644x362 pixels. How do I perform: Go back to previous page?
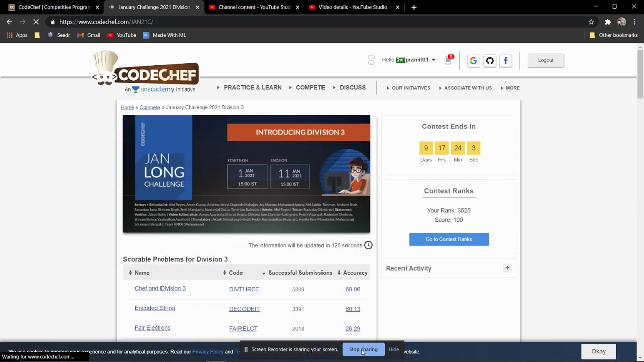point(9,22)
